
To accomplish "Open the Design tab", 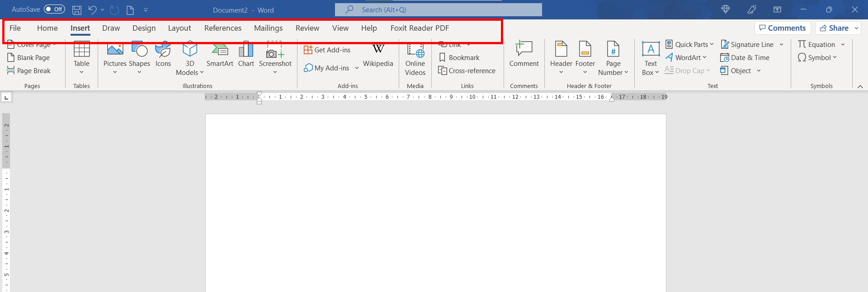I will pyautogui.click(x=144, y=28).
